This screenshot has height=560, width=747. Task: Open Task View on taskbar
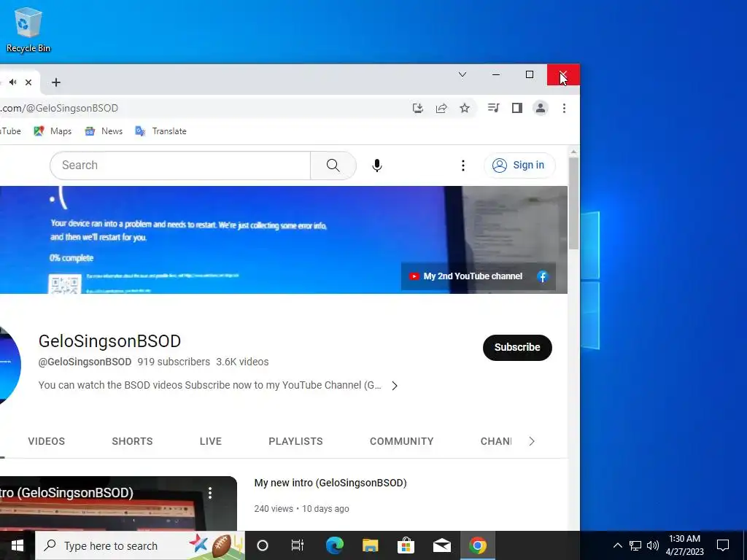click(298, 545)
